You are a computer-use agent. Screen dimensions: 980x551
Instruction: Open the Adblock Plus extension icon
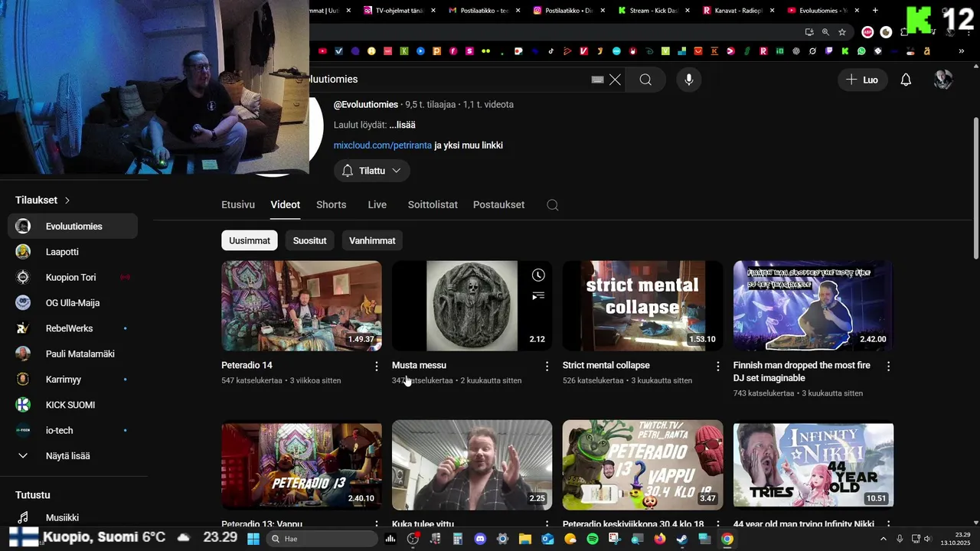click(x=867, y=32)
